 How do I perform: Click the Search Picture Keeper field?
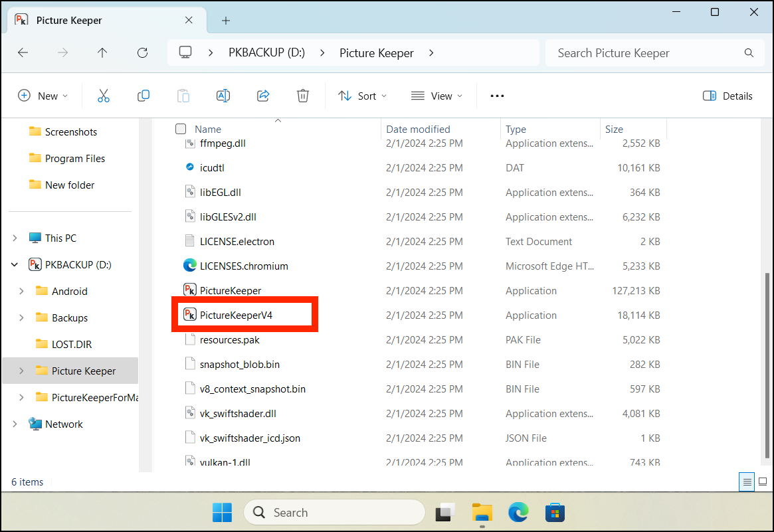click(654, 53)
